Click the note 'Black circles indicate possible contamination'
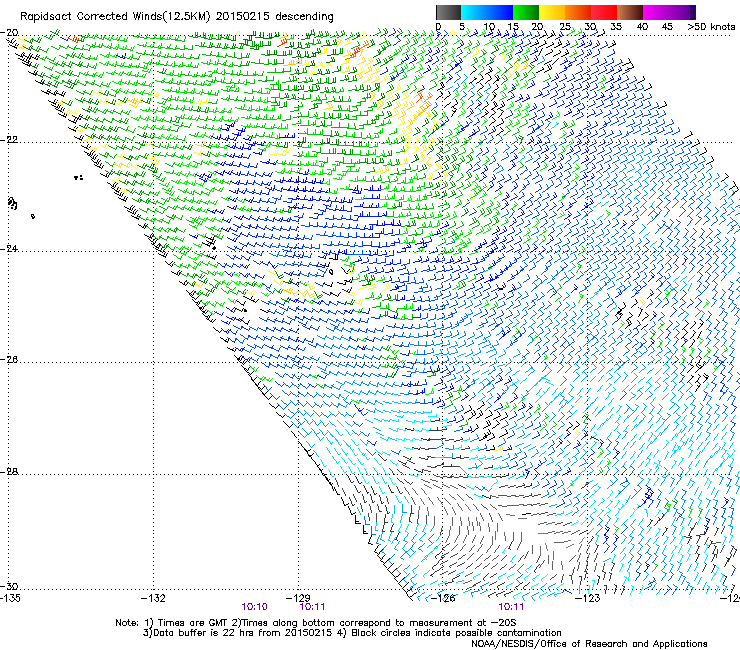Image resolution: width=740 pixels, height=650 pixels. 456,633
